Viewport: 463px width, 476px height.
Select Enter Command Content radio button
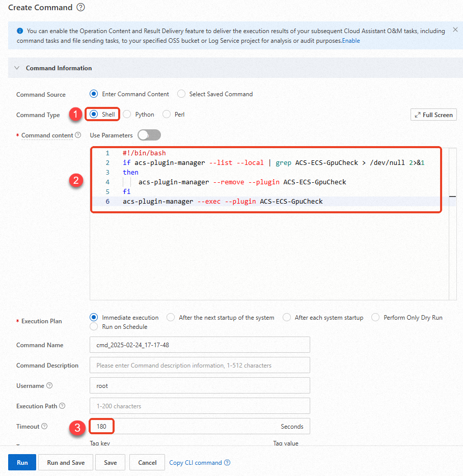click(94, 94)
